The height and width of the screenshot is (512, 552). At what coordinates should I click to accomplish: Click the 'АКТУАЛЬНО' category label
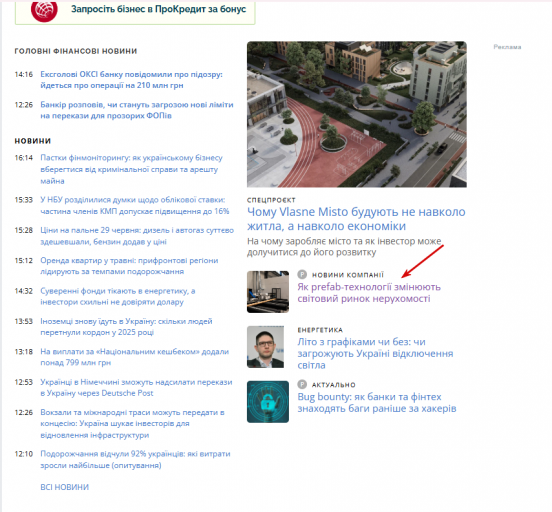pyautogui.click(x=333, y=385)
